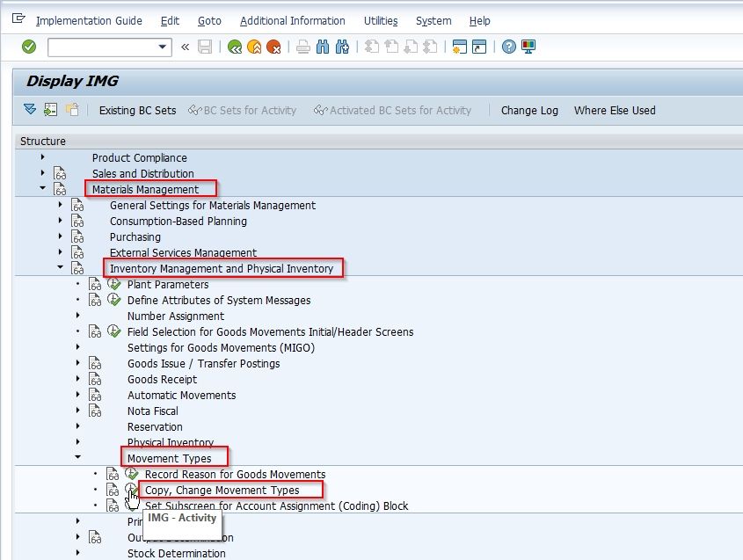Click the Print icon
Screen dimensions: 743x560
[303, 47]
